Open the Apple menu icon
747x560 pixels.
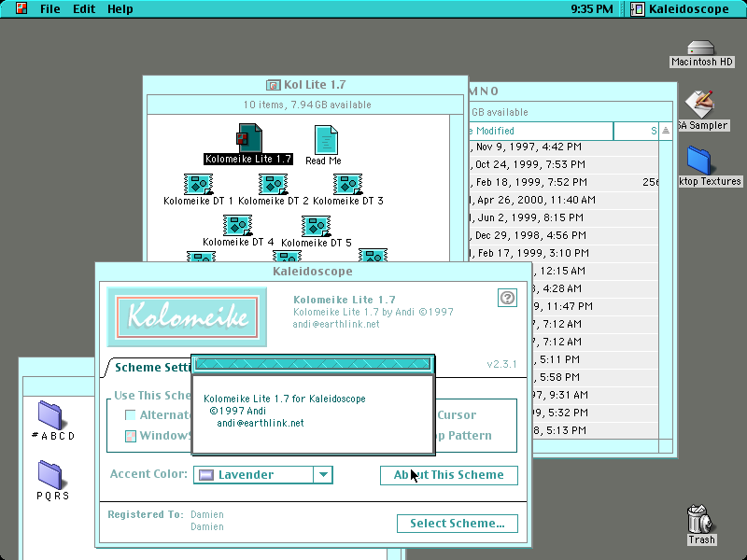point(21,8)
